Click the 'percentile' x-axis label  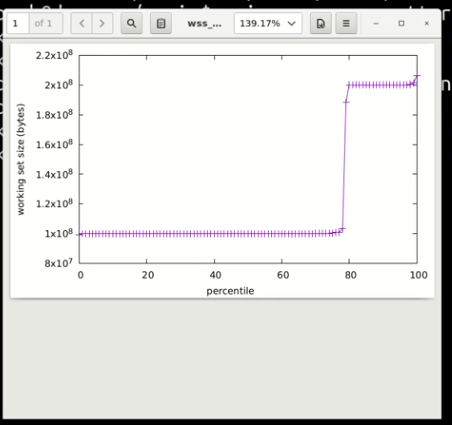[x=230, y=291]
